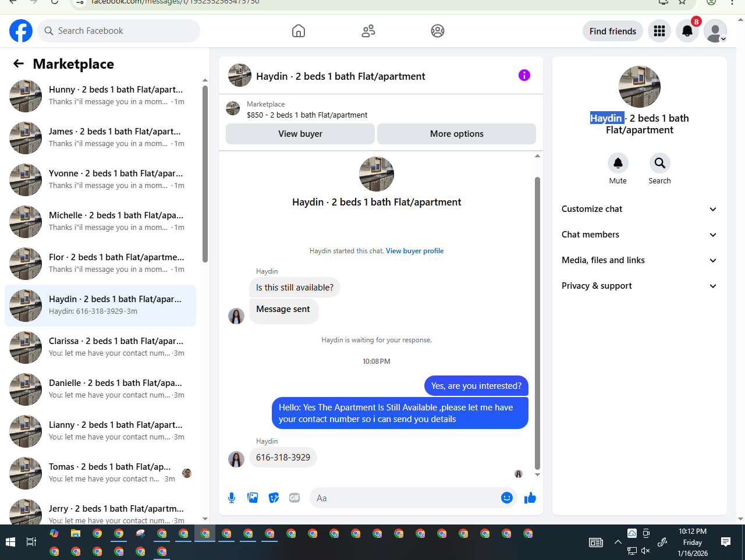This screenshot has height=560, width=745.
Task: Click the More options button
Action: (x=457, y=134)
